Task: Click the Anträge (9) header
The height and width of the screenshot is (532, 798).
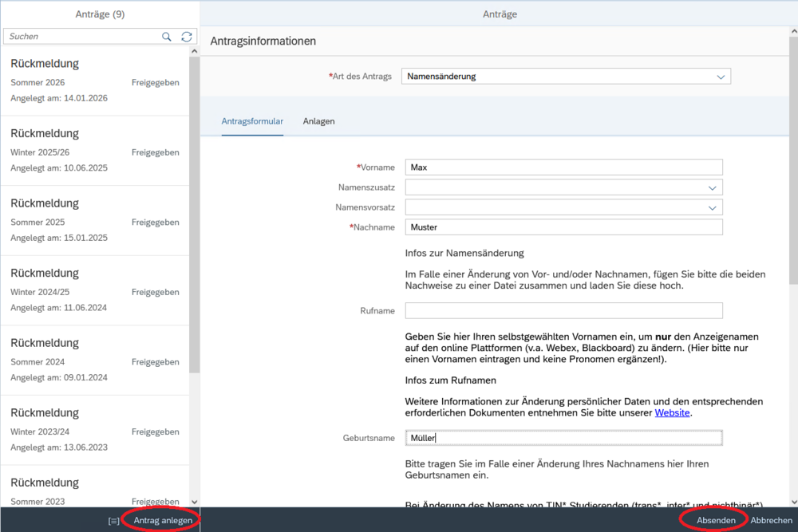Action: point(100,14)
